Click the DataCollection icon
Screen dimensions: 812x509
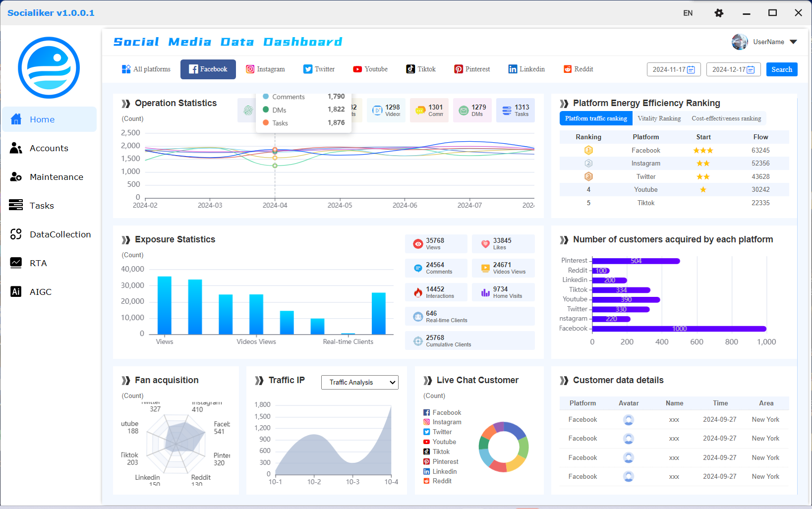[x=16, y=234]
